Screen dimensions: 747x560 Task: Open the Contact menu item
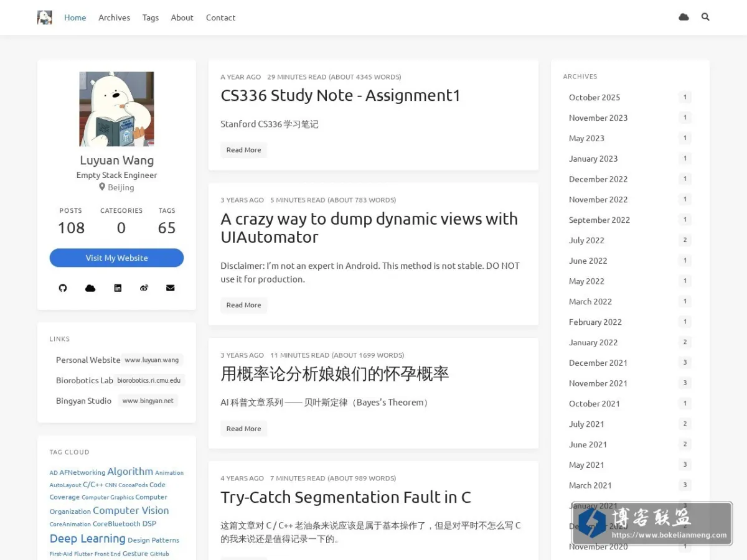(221, 17)
